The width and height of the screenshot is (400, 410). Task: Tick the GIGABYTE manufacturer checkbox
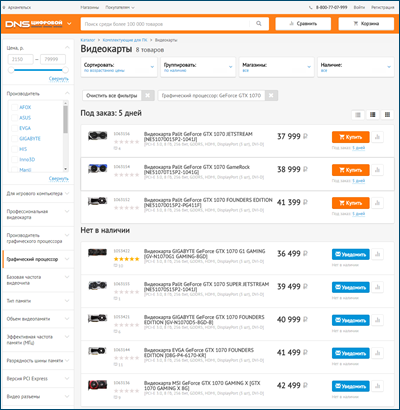tap(14, 138)
